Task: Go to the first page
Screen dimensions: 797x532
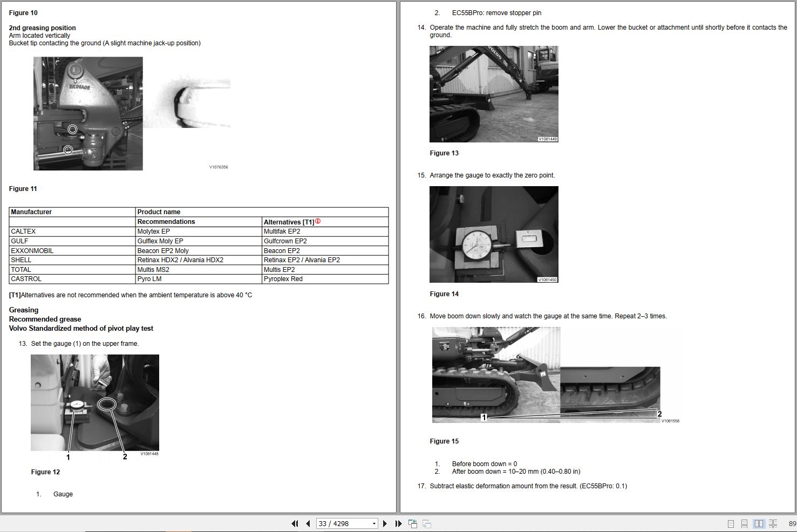Action: coord(295,523)
